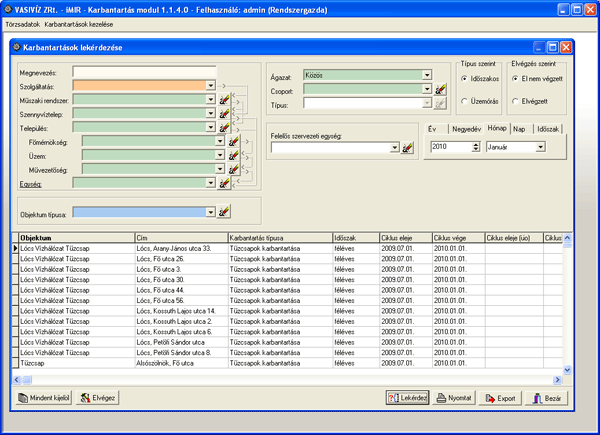Open the Ágazat dropdown showing Közös
Viewport: 600px width, 435px height.
click(x=427, y=75)
